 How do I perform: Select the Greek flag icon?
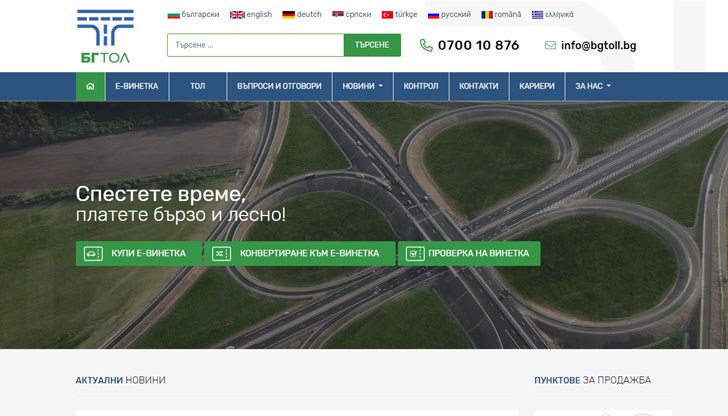point(538,15)
